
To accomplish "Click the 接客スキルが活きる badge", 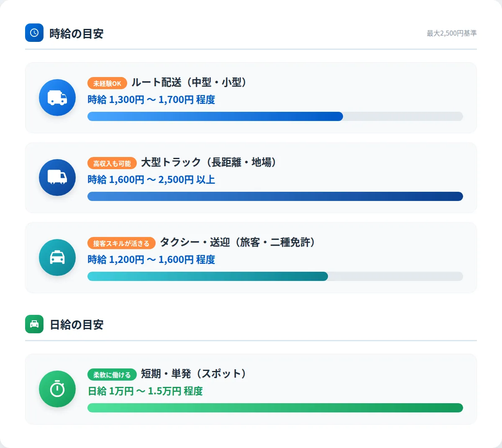I will coord(121,243).
